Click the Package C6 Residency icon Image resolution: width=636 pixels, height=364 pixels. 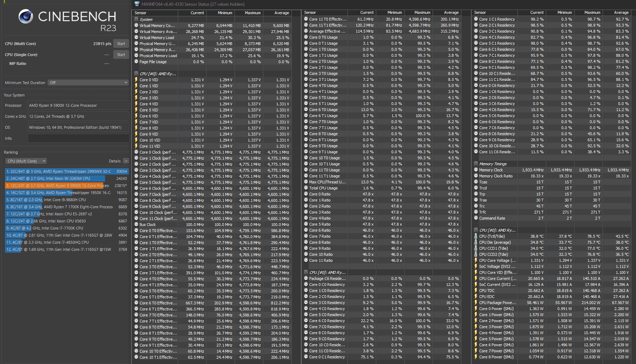[x=306, y=278]
